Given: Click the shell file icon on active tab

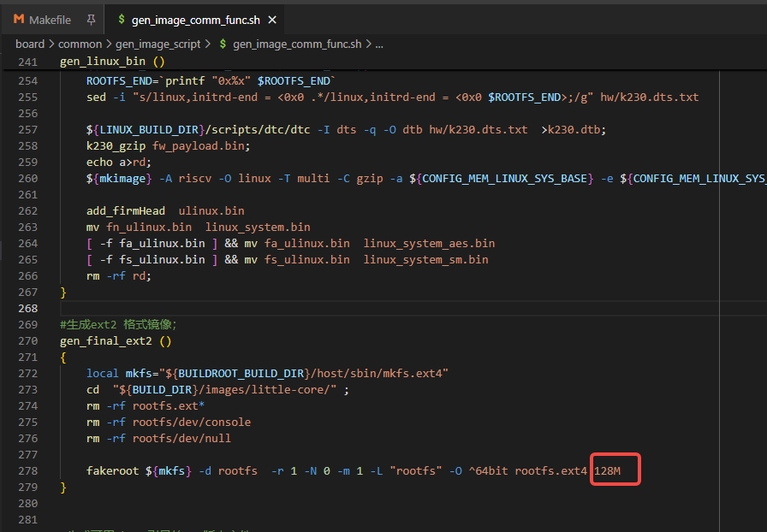Looking at the screenshot, I should pos(122,19).
